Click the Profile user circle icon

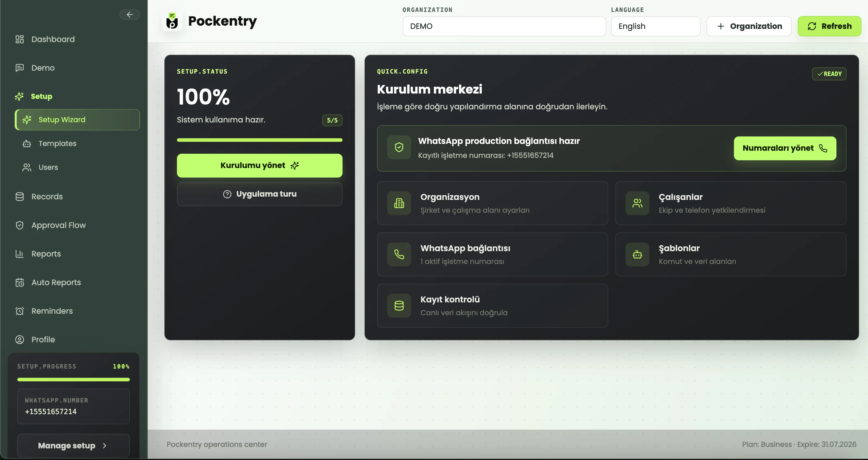(20, 339)
